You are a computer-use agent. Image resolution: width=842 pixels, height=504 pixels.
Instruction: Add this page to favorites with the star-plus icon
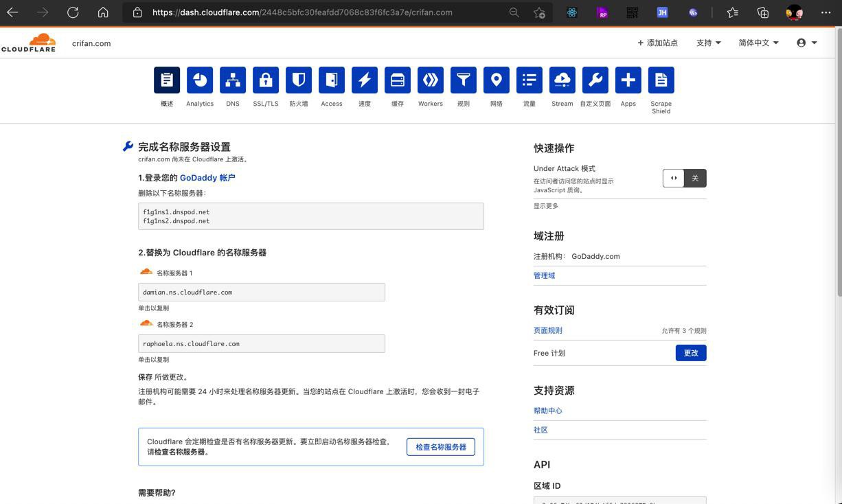(x=539, y=12)
